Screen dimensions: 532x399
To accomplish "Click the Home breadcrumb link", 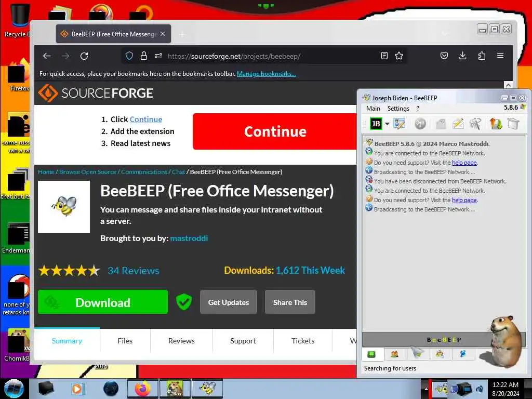I will (x=46, y=172).
